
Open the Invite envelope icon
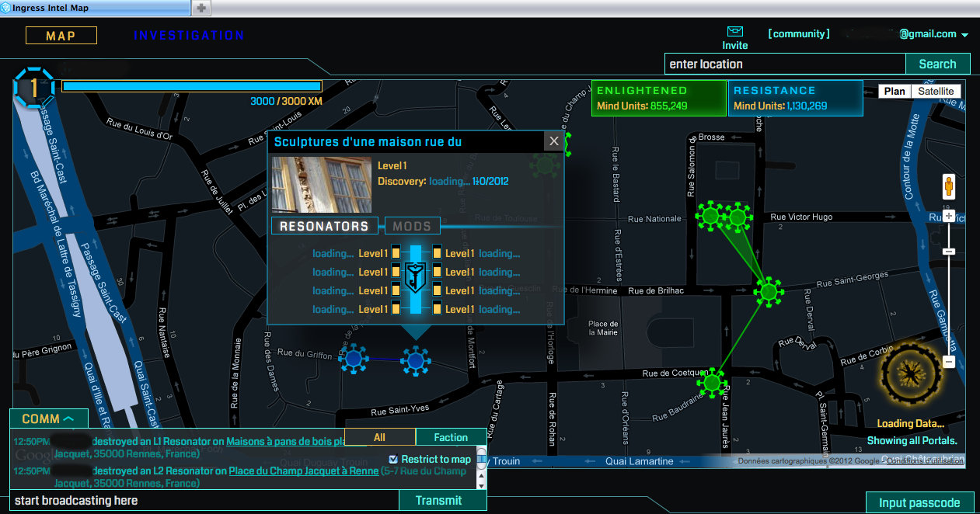734,32
